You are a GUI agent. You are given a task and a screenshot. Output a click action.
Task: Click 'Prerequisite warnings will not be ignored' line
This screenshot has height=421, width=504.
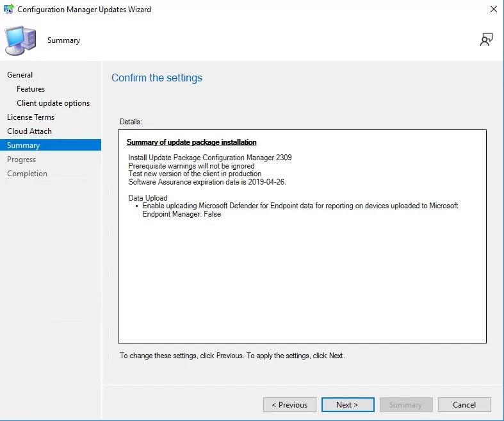point(191,166)
